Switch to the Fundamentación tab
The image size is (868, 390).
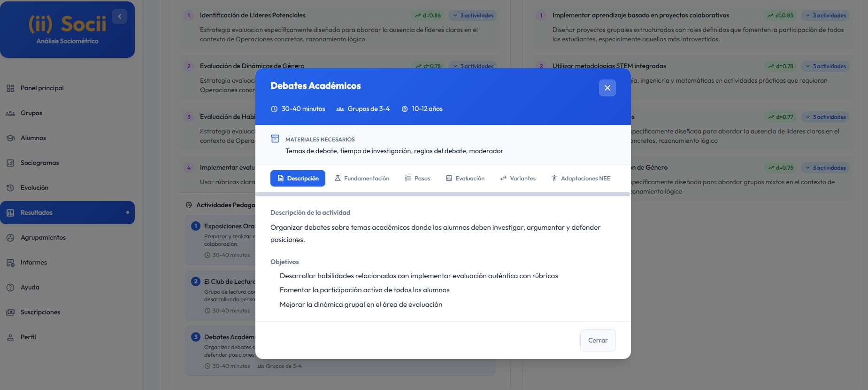click(361, 179)
